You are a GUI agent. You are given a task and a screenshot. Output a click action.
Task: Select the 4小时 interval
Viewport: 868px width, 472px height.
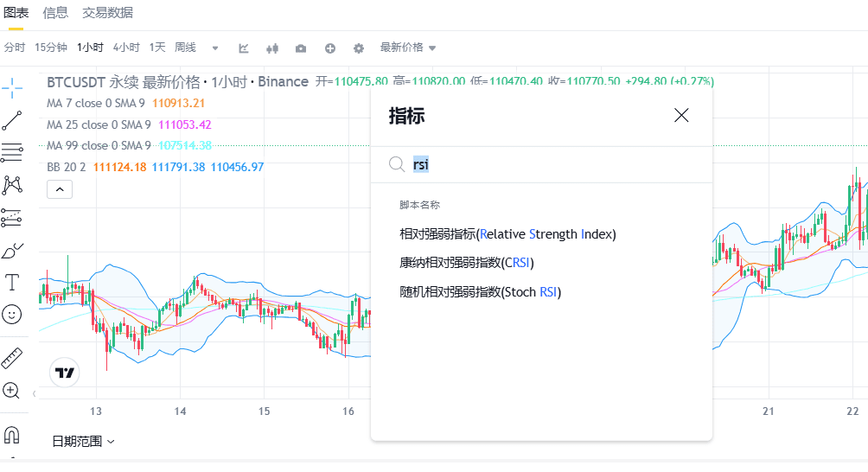[126, 48]
